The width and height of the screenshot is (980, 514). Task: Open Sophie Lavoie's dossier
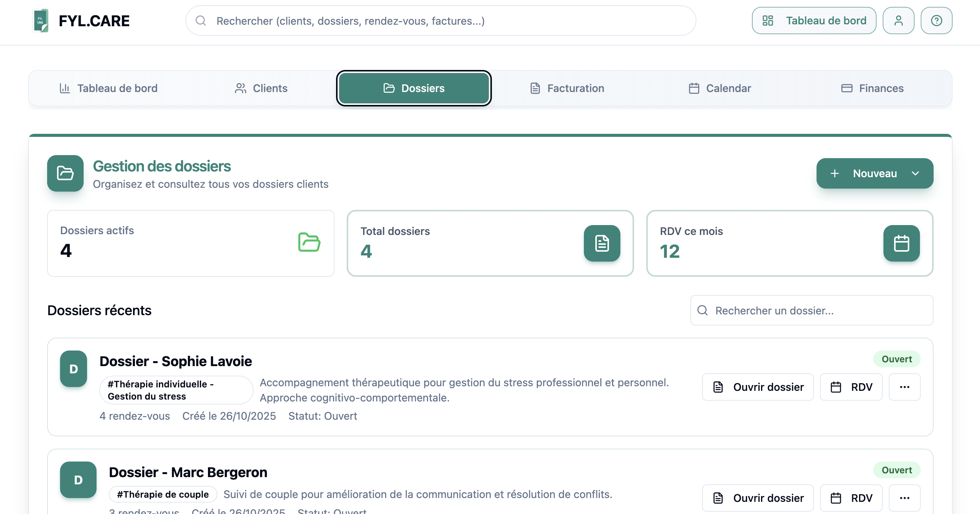pos(757,387)
